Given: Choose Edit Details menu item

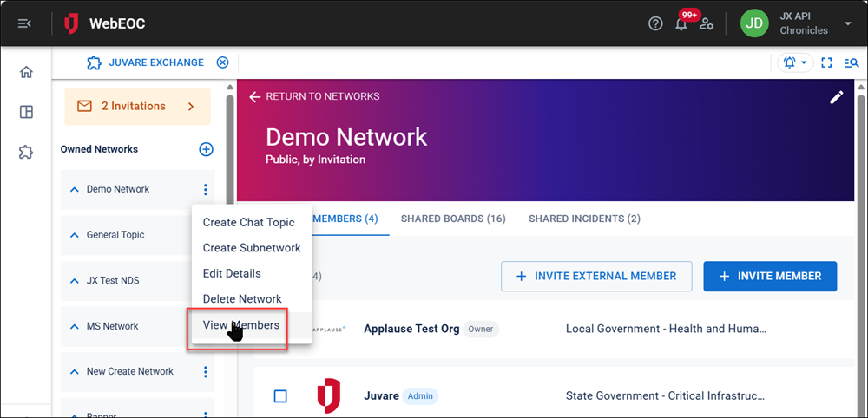Looking at the screenshot, I should click(252, 273).
